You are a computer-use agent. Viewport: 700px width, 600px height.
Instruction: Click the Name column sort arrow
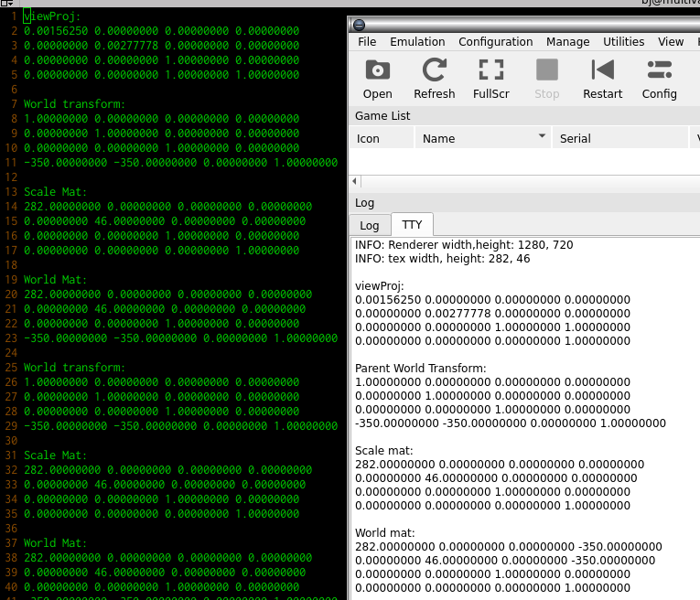point(542,136)
